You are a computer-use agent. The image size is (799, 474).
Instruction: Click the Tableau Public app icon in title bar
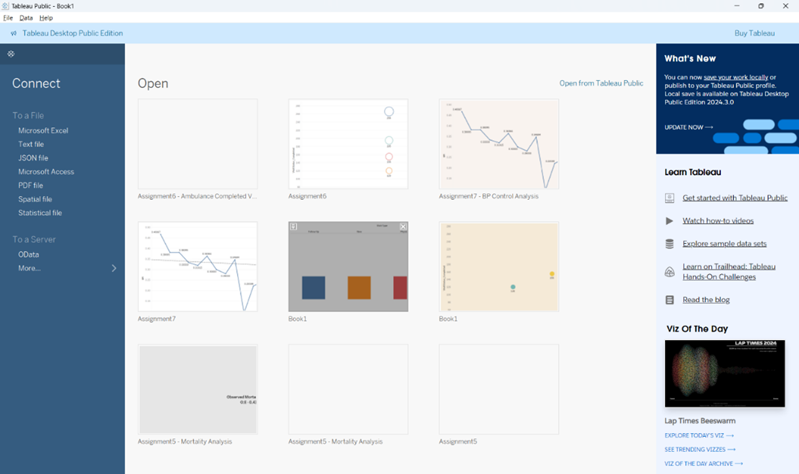coord(5,6)
